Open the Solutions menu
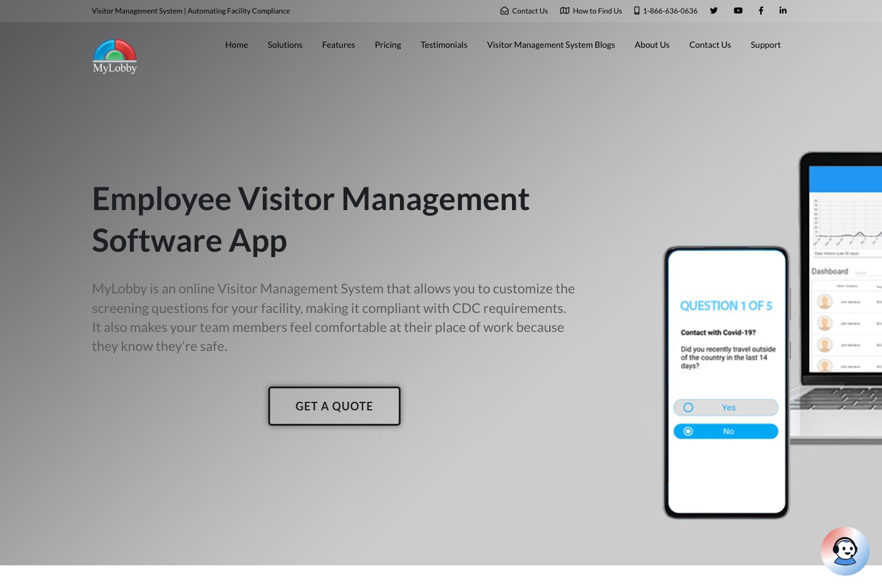 pyautogui.click(x=285, y=45)
